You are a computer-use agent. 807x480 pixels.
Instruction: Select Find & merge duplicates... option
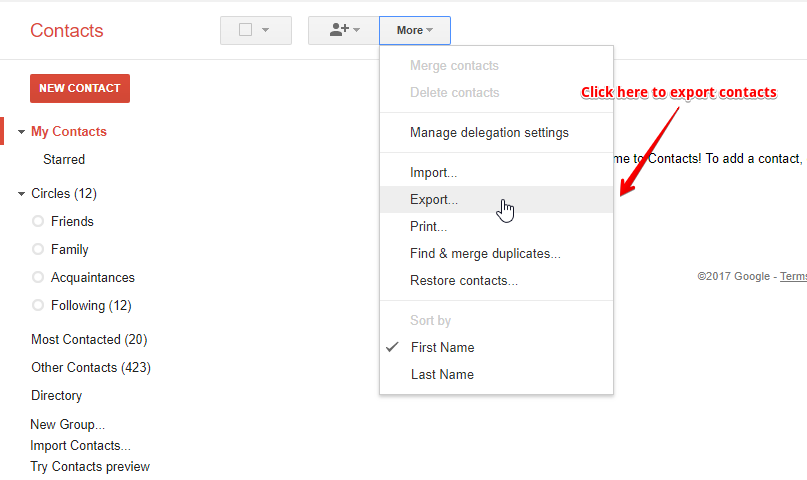(496, 254)
